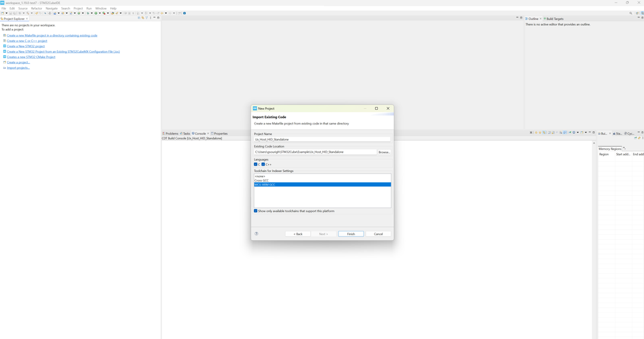Viewport: 644px width, 339px height.
Task: Open dropdown arrow next to build hammer icon
Action: tap(32, 13)
